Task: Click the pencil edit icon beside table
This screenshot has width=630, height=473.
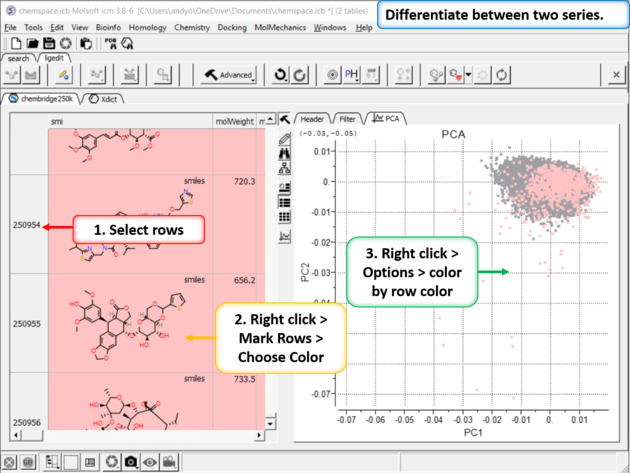Action: tap(285, 139)
